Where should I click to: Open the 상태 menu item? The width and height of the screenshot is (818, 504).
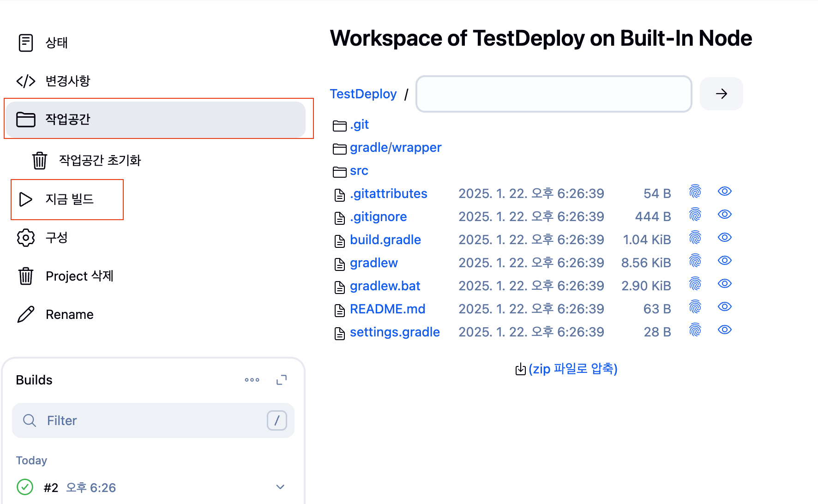pyautogui.click(x=56, y=42)
